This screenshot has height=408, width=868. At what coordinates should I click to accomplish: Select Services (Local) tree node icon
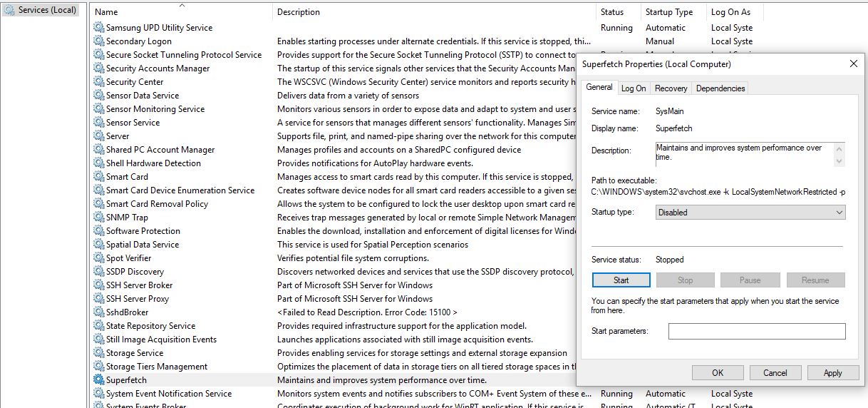pos(9,11)
